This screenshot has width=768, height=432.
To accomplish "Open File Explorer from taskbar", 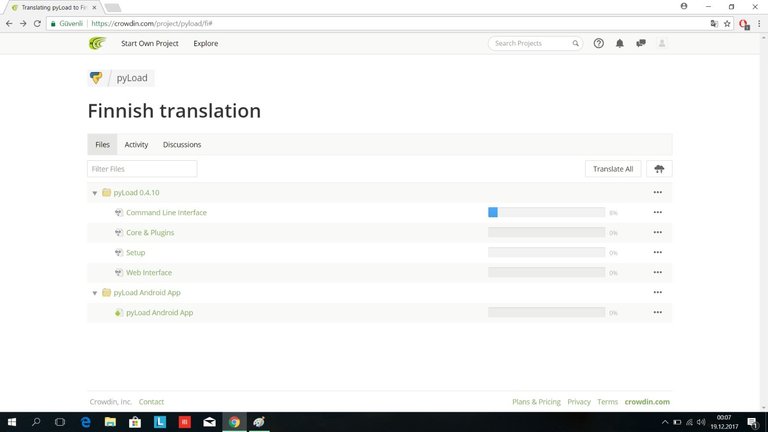I will pyautogui.click(x=110, y=422).
